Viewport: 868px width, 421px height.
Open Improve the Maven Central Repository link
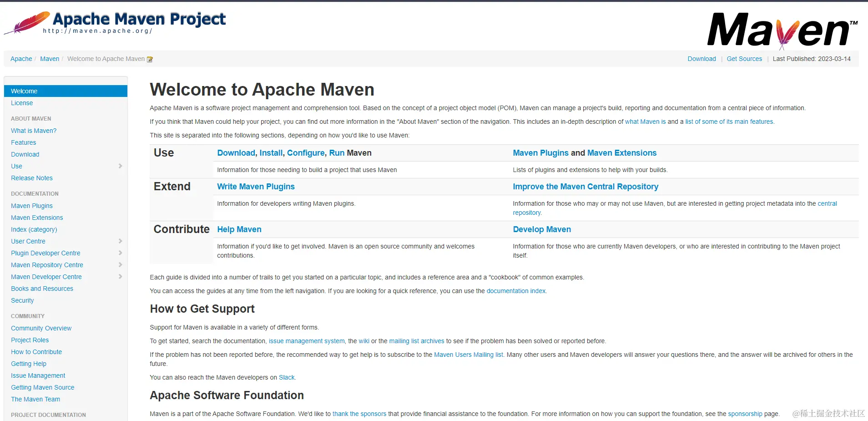(x=585, y=187)
